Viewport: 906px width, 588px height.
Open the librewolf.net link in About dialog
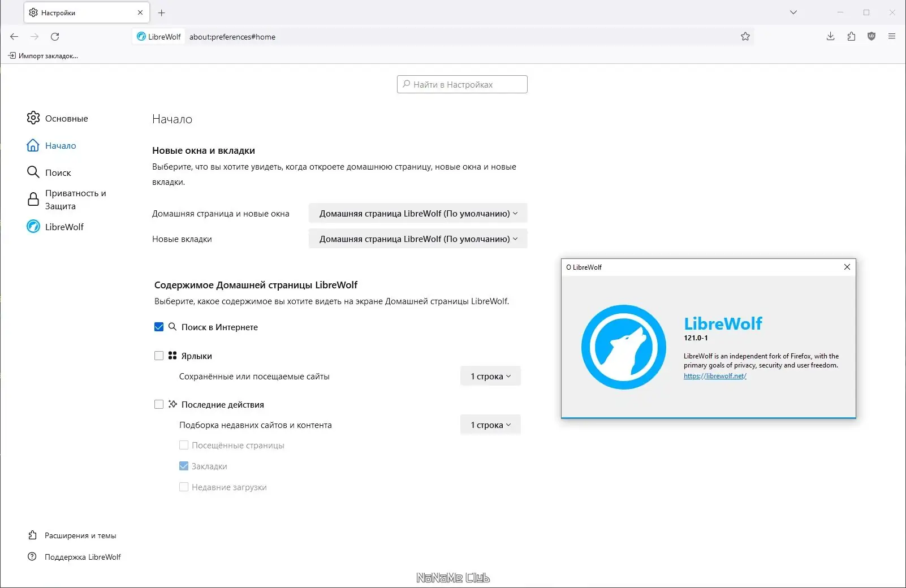[715, 376]
